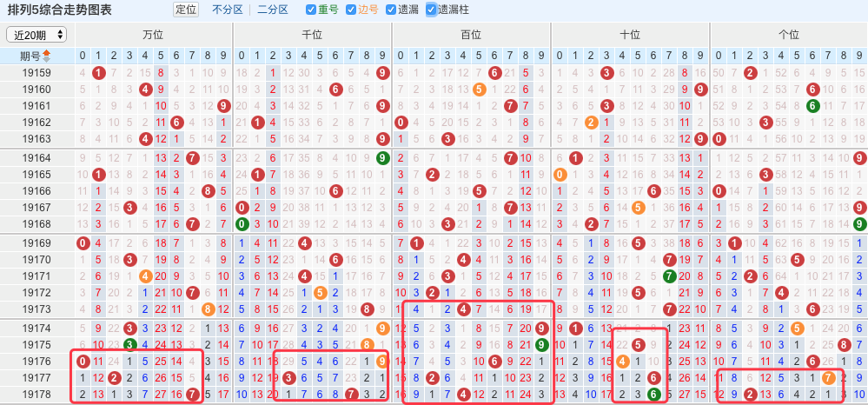The height and width of the screenshot is (405, 868).
Task: Click green ball 3 in 万位 row 19175
Action: (x=129, y=344)
